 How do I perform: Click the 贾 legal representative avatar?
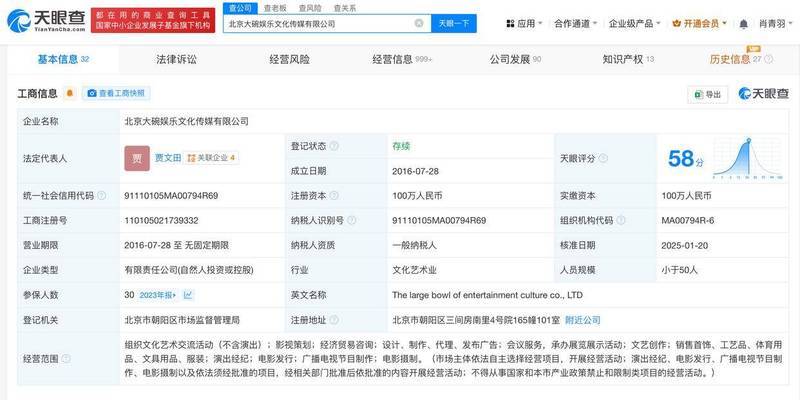(136, 158)
